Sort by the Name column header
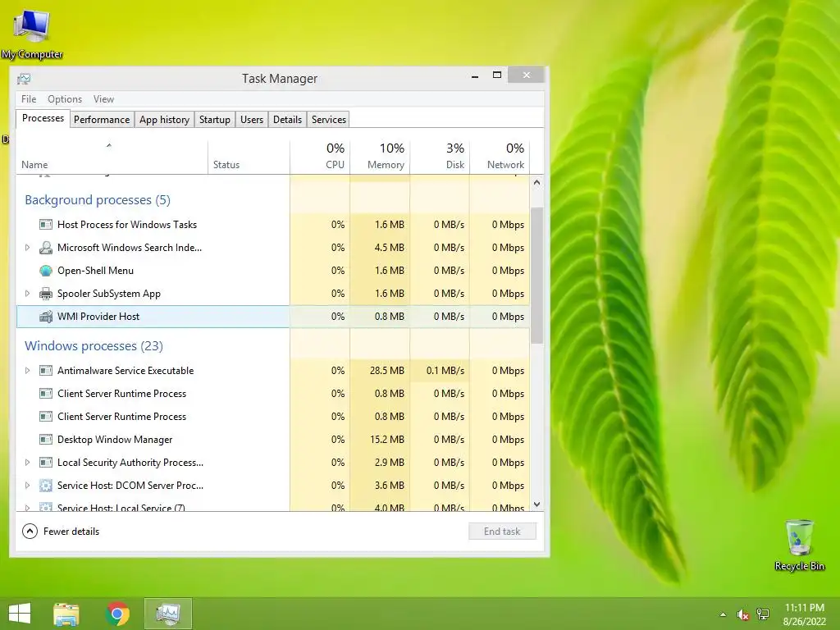840x630 pixels. (x=112, y=157)
